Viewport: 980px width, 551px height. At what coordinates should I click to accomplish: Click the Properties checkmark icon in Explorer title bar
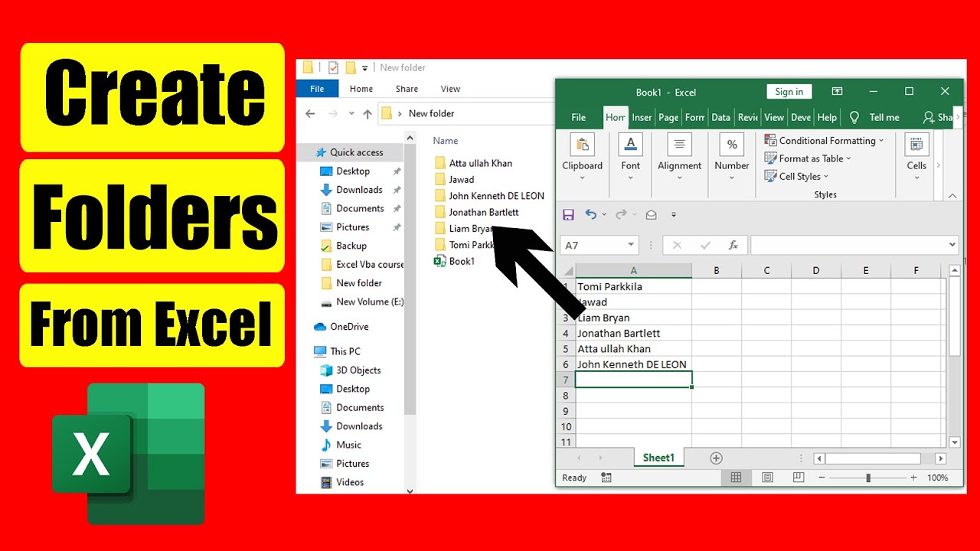[333, 67]
